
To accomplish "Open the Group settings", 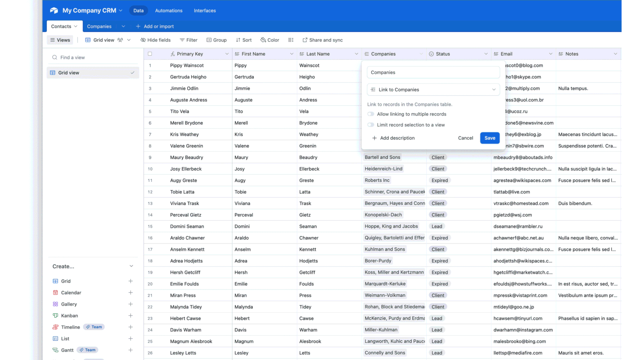I will tap(216, 40).
